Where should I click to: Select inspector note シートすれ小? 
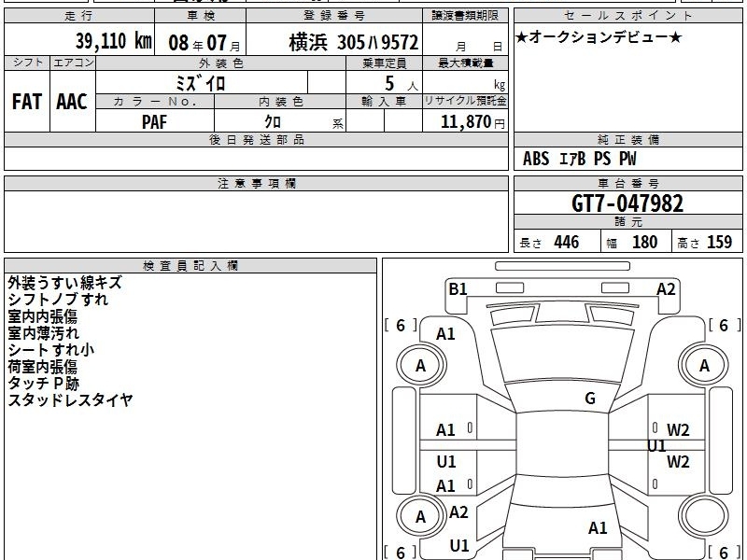click(x=51, y=349)
